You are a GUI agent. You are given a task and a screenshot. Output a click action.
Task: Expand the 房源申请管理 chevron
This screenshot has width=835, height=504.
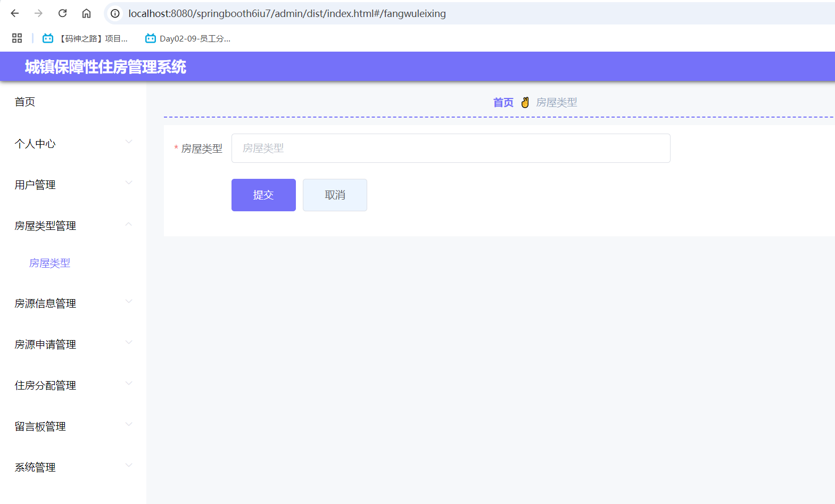[128, 342]
